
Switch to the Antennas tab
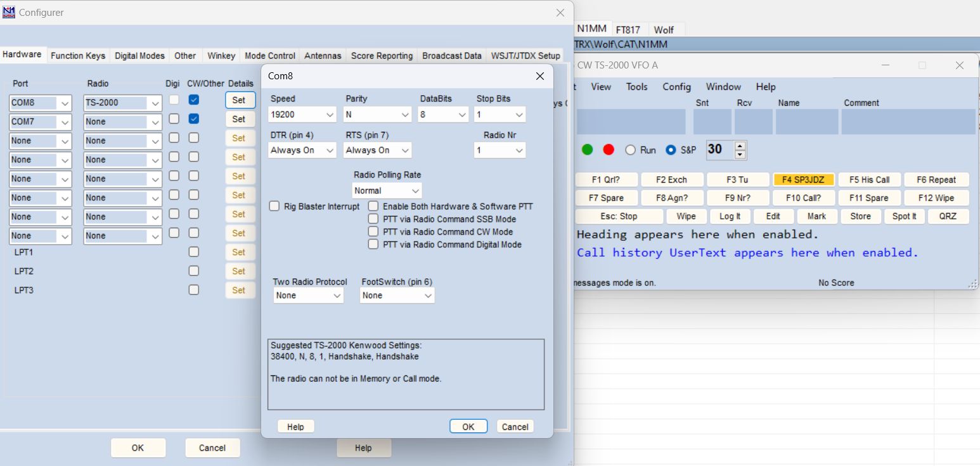323,56
